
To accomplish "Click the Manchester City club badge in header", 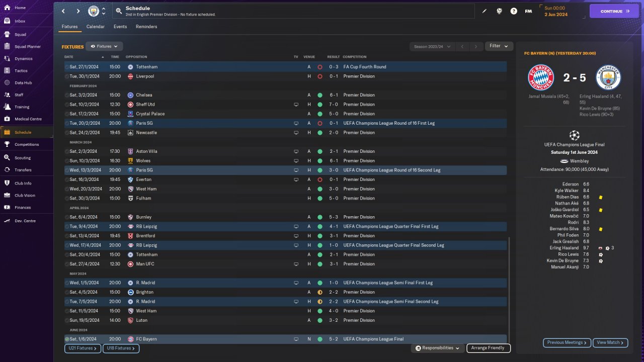I will pyautogui.click(x=94, y=11).
